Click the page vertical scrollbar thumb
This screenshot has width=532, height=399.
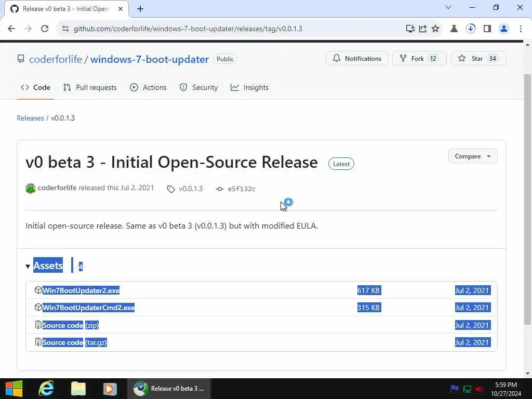point(527,199)
